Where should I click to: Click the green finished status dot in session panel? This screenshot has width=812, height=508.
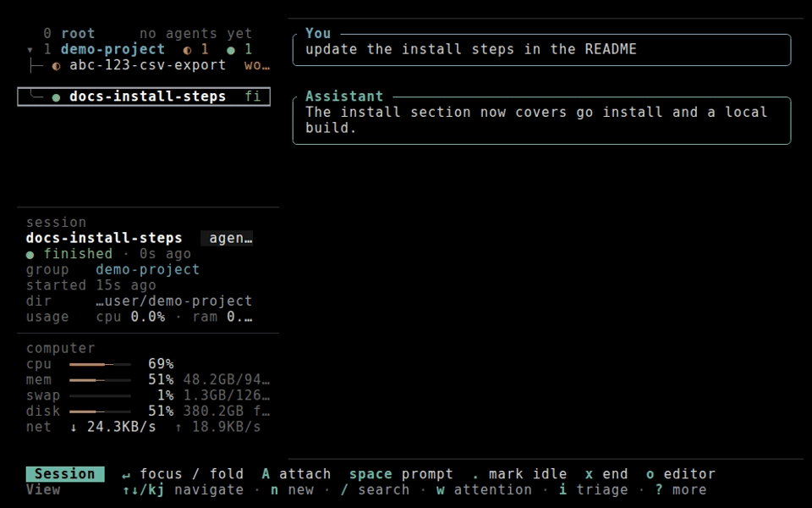point(30,255)
